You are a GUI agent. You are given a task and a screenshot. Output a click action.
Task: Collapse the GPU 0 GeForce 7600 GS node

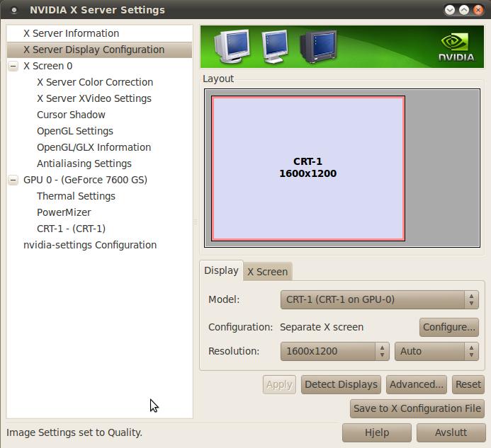[13, 180]
